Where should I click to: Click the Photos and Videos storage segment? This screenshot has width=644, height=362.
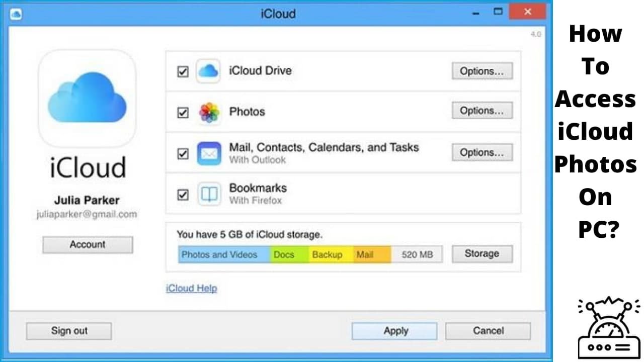224,254
